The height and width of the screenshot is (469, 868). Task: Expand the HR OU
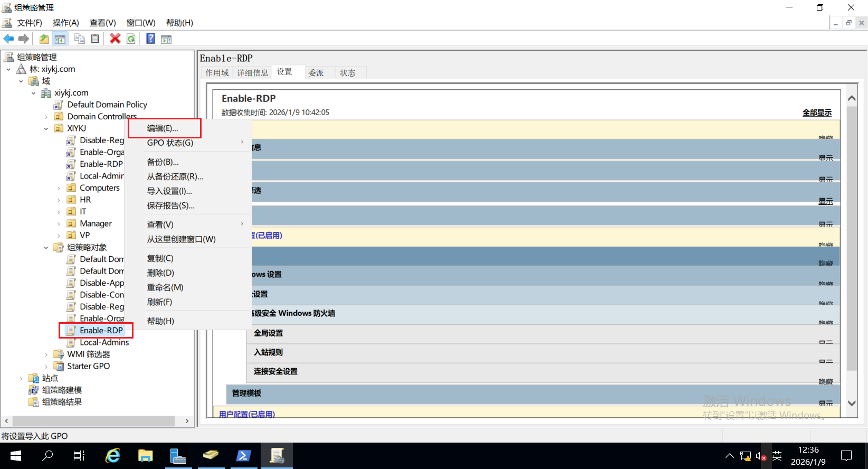coord(59,200)
